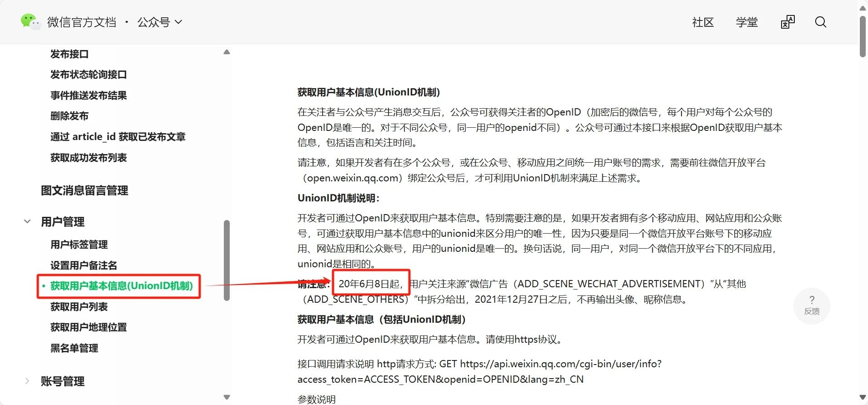Open 删除发布 in sidebar

69,115
